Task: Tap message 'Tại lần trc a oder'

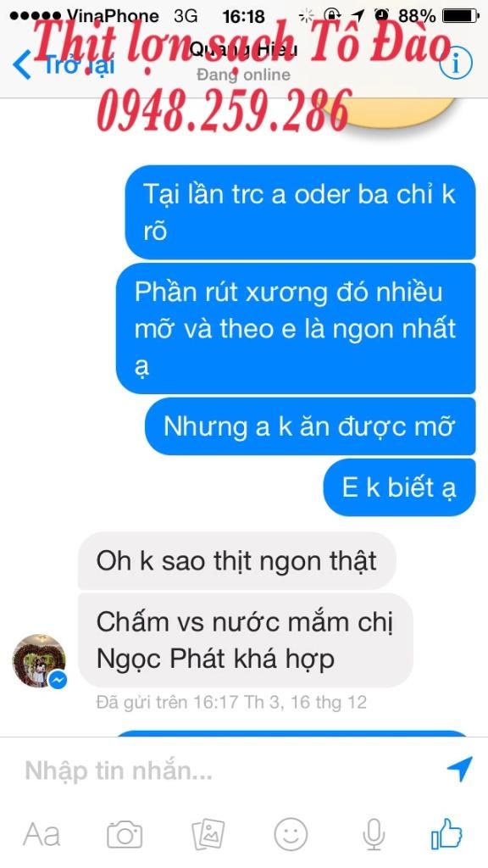Action: pos(300,212)
